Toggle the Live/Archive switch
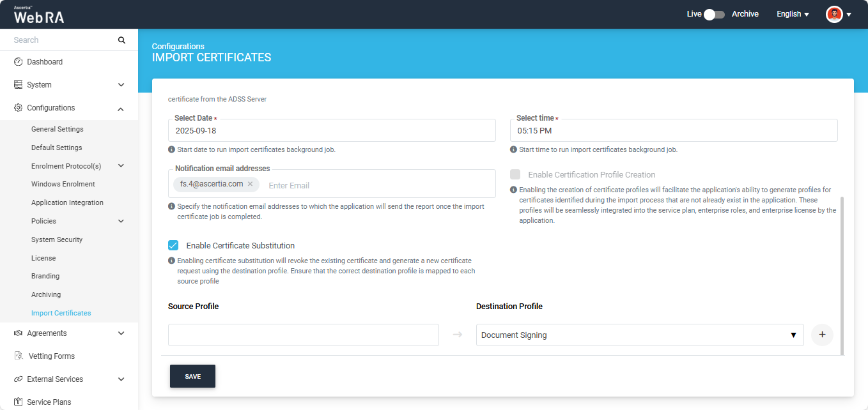 coord(714,14)
